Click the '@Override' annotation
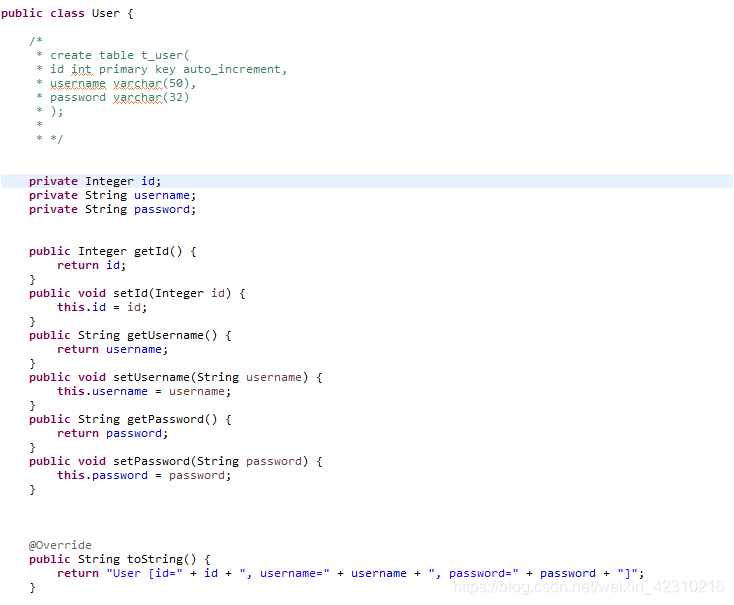 click(x=60, y=546)
